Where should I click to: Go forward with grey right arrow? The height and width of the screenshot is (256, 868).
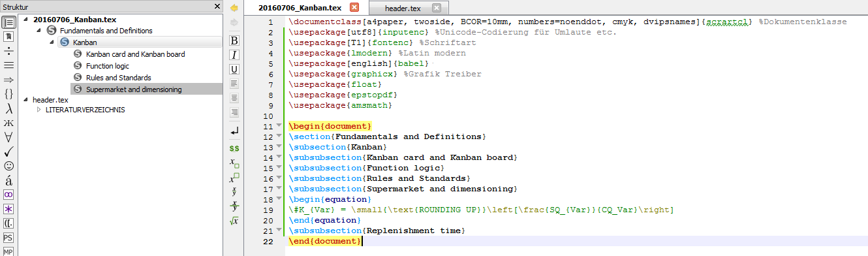click(234, 23)
